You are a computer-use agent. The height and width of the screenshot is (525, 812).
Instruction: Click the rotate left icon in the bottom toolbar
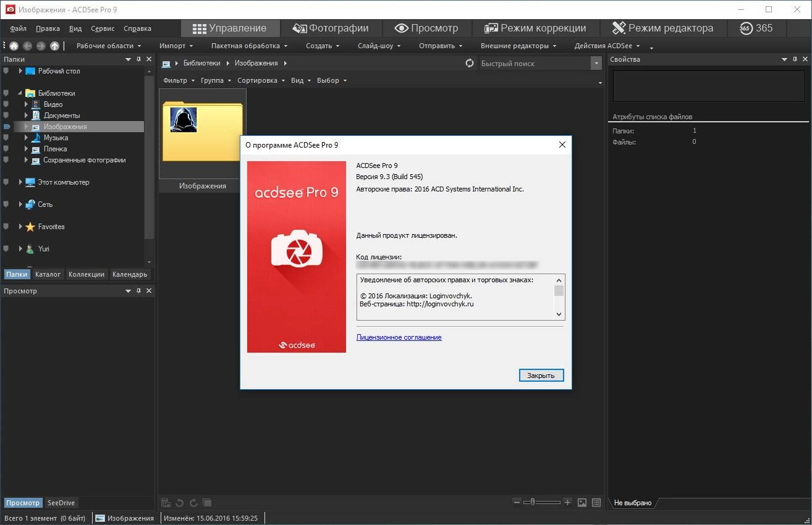point(180,503)
